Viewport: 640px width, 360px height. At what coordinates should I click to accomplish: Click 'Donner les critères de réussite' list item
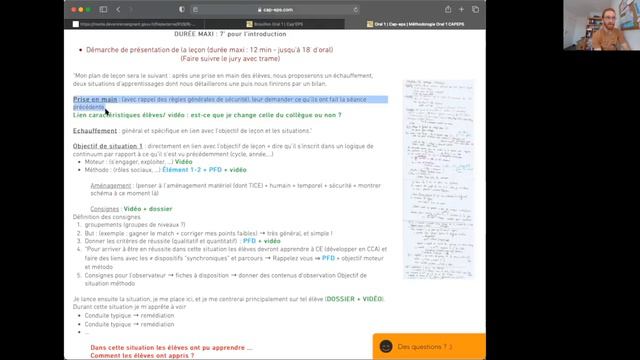pyautogui.click(x=182, y=241)
